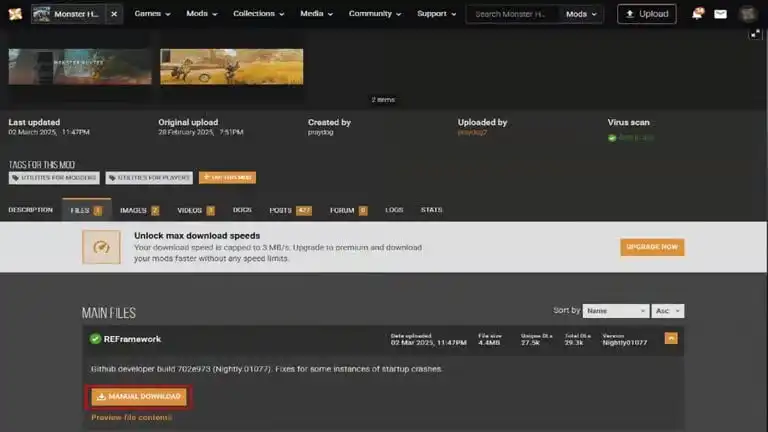Image resolution: width=768 pixels, height=432 pixels.
Task: Expand the Support menu
Action: pyautogui.click(x=436, y=14)
